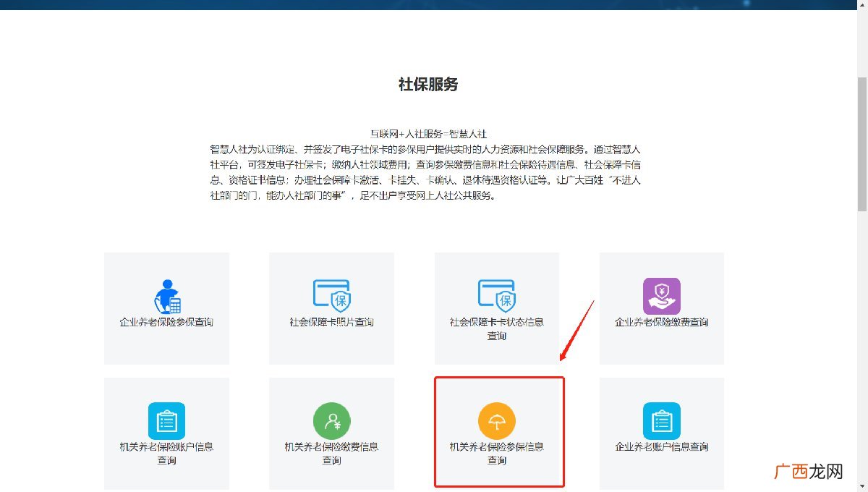
Task: Click the blue clipboard icon for 企业养老账户信息查询
Action: 662,420
